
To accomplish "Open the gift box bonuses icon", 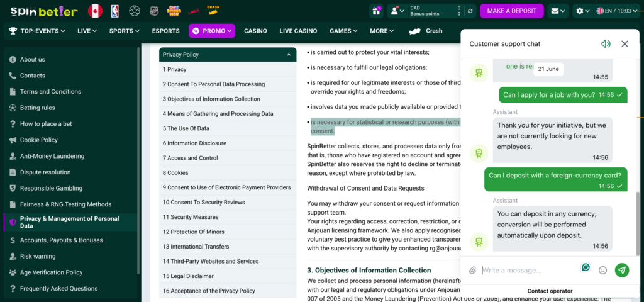I will tap(375, 11).
